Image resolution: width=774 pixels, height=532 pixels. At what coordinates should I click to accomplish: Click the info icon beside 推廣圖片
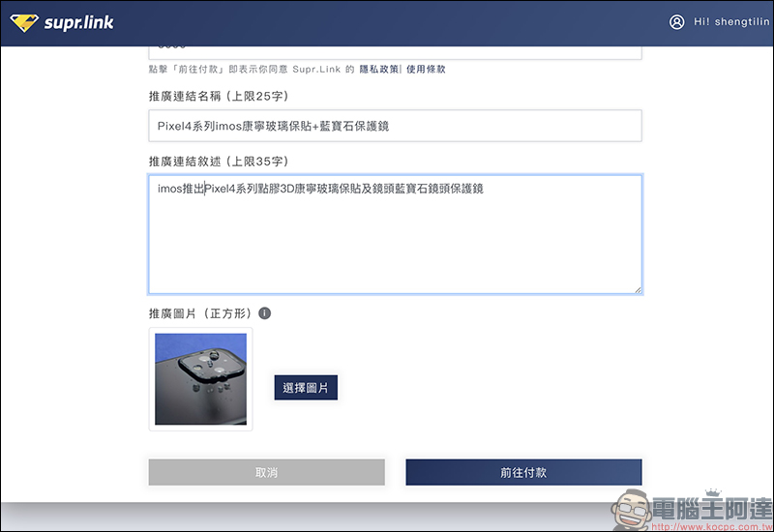tap(265, 313)
